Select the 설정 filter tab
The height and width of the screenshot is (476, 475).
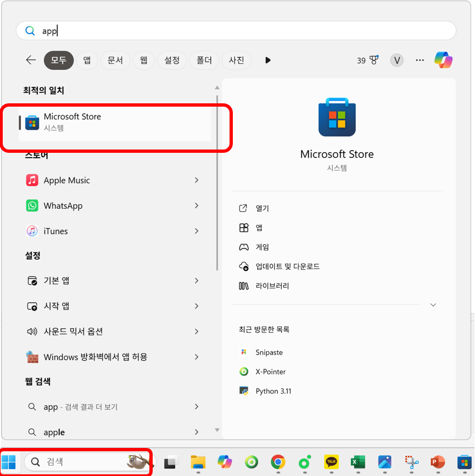coord(172,60)
